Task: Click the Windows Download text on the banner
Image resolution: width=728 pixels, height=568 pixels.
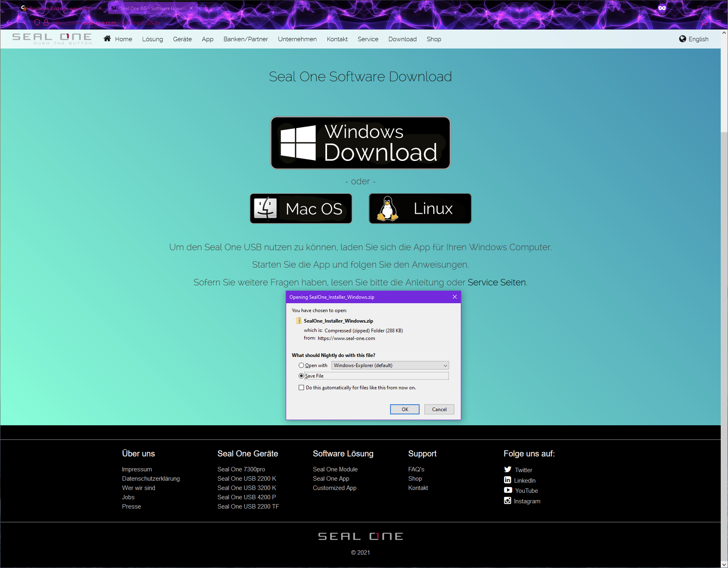Action: (x=380, y=143)
